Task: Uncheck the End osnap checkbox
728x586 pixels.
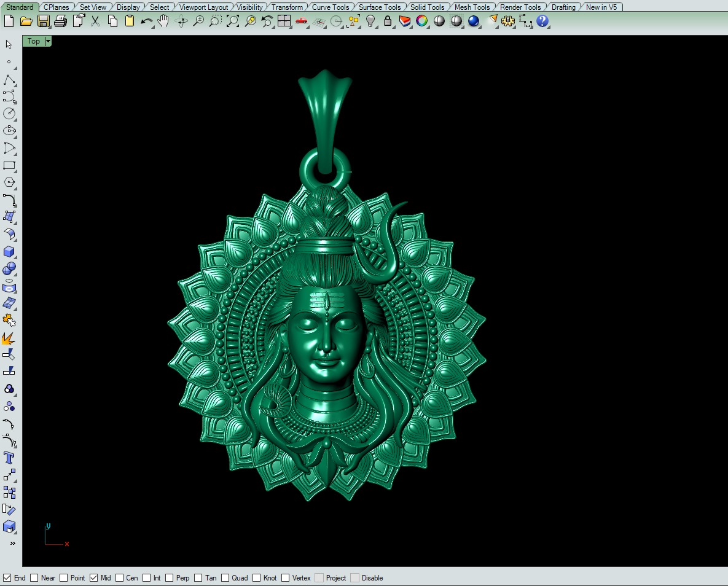Action: [7, 577]
